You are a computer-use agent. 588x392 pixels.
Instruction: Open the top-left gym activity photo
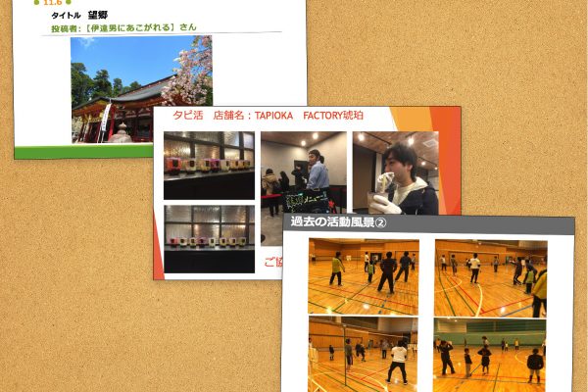pos(364,276)
